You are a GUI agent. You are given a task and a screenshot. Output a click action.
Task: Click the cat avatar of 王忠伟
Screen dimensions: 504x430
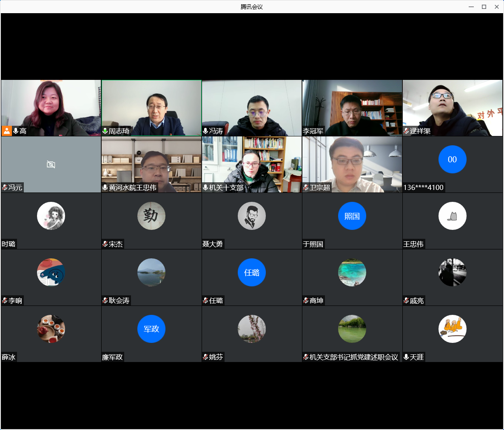coord(452,216)
